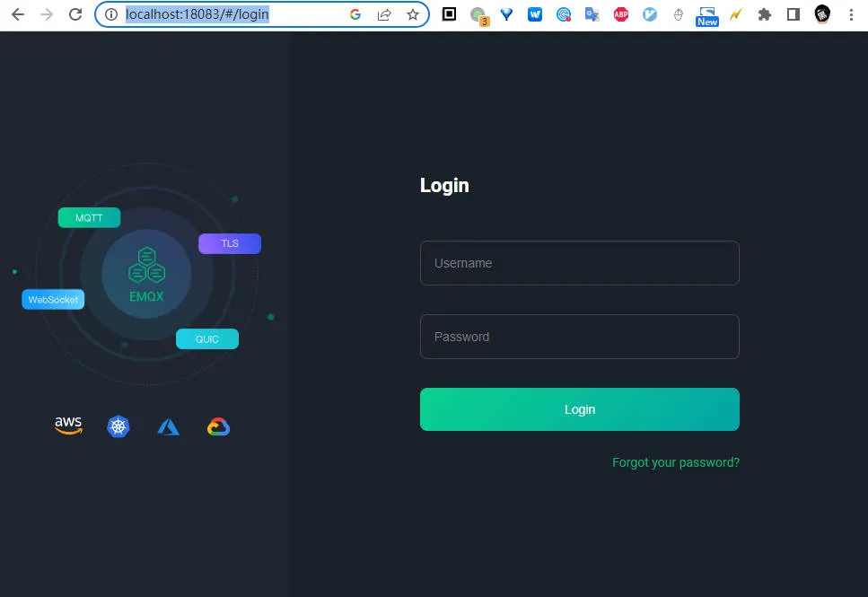868x597 pixels.
Task: Open the extension with badge 3
Action: pyautogui.click(x=478, y=15)
